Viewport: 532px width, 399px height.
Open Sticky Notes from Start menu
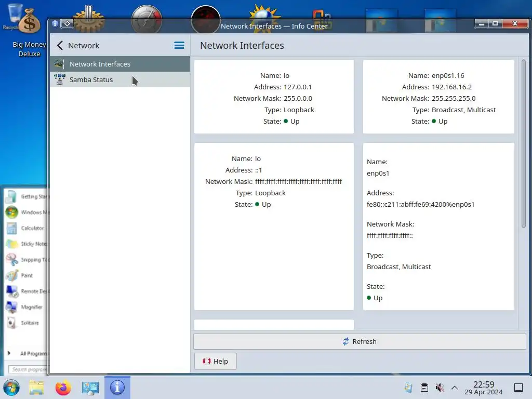pos(26,244)
